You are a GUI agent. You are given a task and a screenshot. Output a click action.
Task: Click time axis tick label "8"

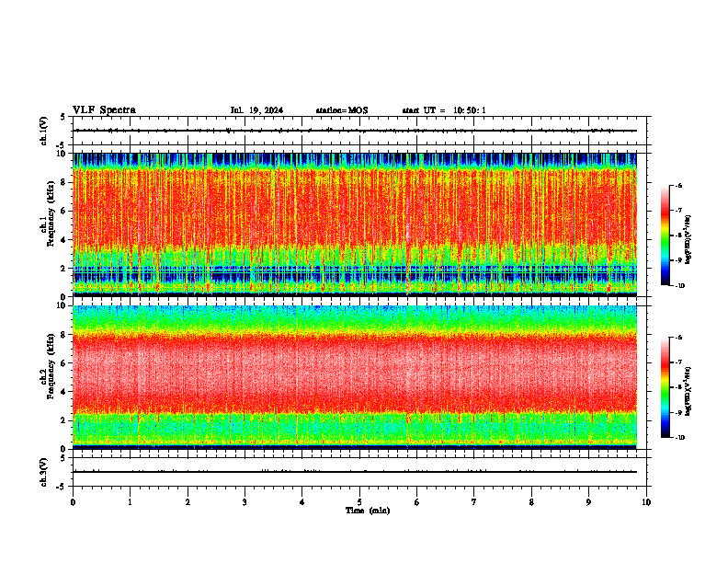531,502
